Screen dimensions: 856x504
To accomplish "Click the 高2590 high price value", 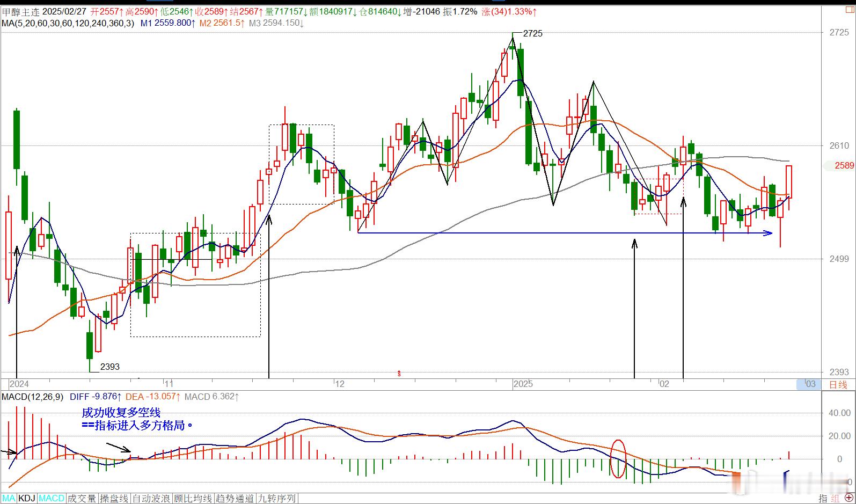I will (x=142, y=11).
